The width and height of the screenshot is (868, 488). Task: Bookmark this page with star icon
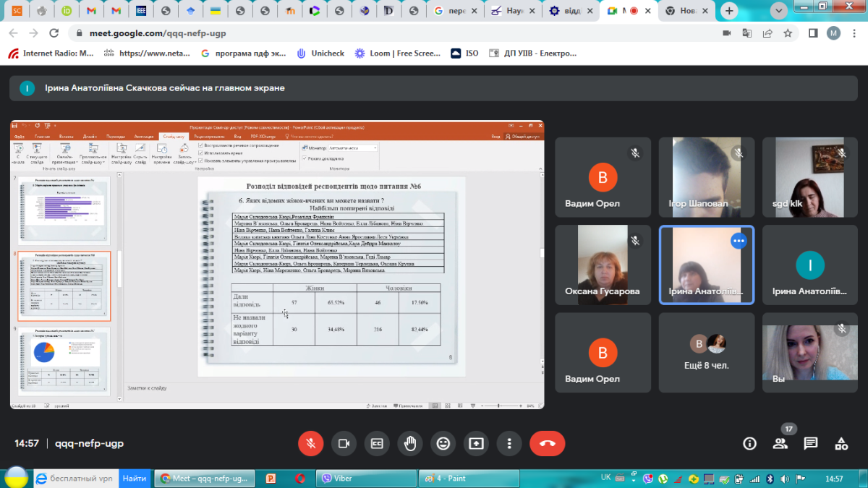click(788, 33)
